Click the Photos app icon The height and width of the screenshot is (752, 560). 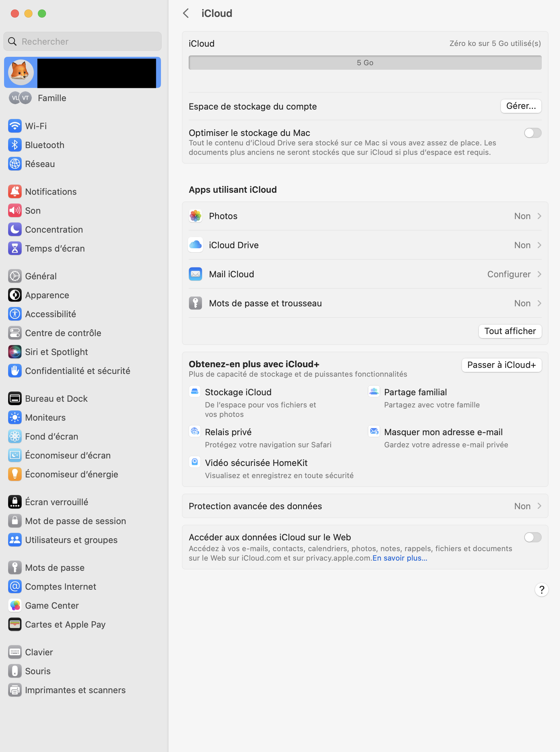(195, 216)
